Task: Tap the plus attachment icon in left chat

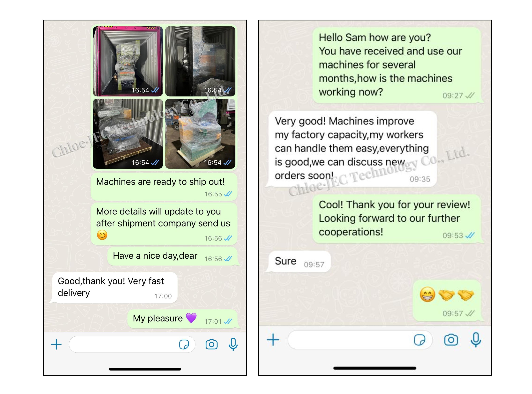Action: (x=56, y=344)
